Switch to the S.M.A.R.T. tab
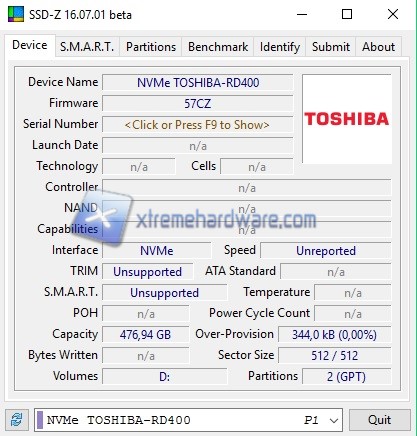 click(87, 47)
